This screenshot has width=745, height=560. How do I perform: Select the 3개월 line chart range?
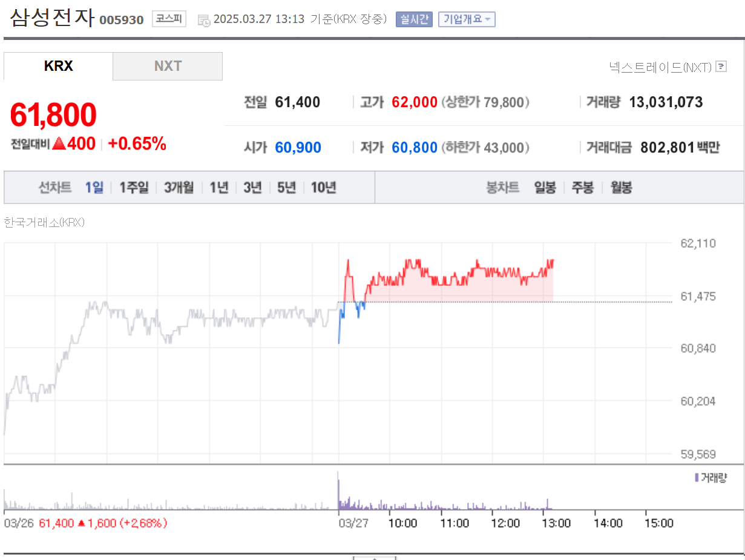[179, 188]
